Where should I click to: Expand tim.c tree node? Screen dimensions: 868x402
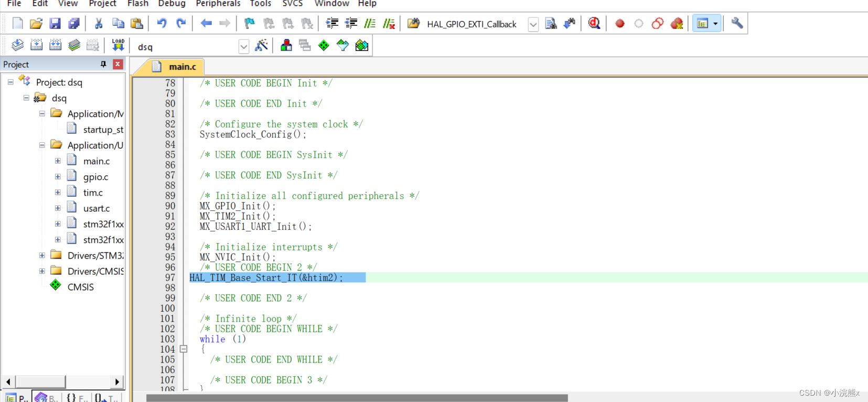point(58,193)
